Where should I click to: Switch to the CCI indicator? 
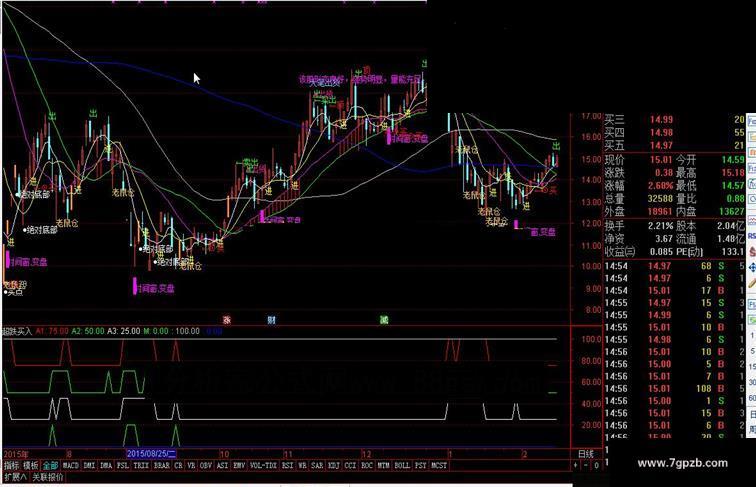click(350, 466)
